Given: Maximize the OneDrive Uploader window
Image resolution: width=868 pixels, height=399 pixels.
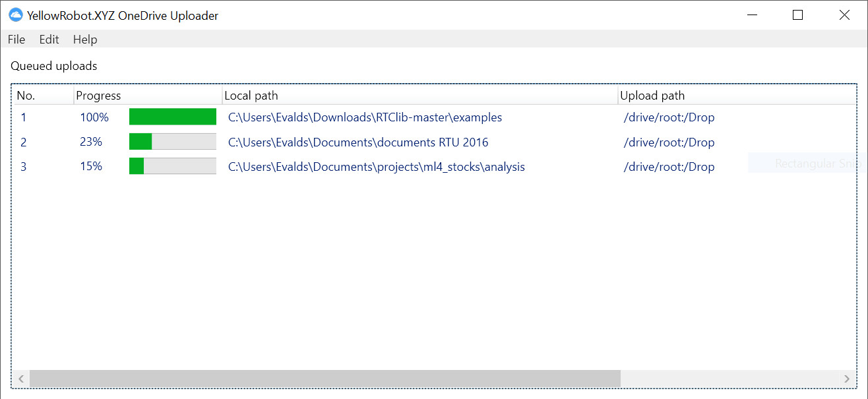Looking at the screenshot, I should (797, 15).
